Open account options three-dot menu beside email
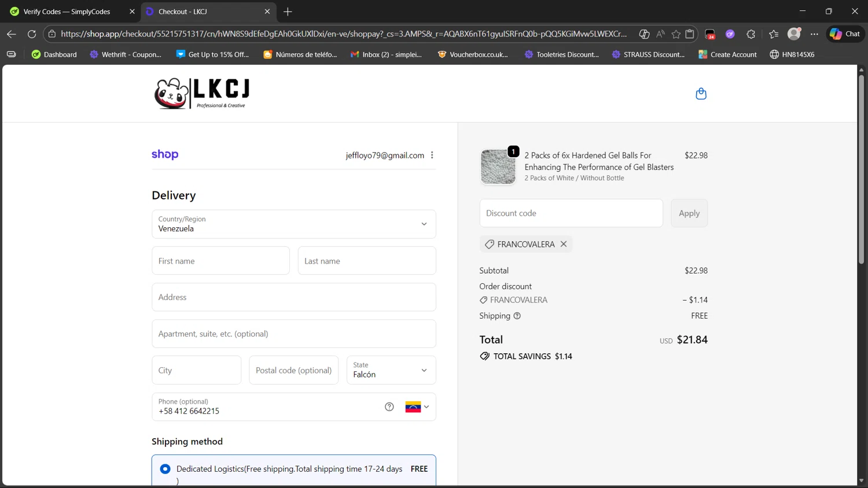Viewport: 868px width, 488px height. pyautogui.click(x=432, y=155)
